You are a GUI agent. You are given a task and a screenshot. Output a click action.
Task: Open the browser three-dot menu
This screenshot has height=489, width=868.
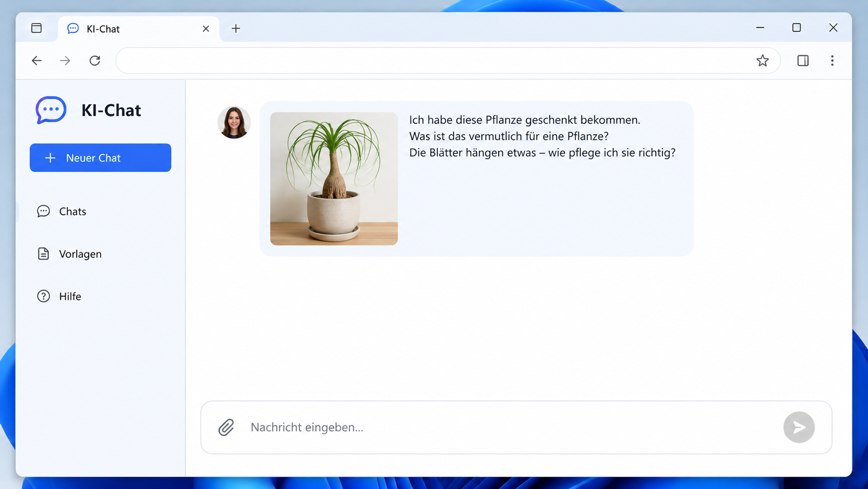tap(832, 61)
